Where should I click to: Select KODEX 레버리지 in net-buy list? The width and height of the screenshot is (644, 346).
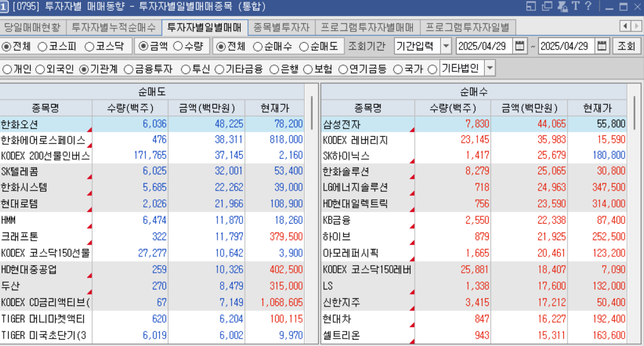[474, 140]
